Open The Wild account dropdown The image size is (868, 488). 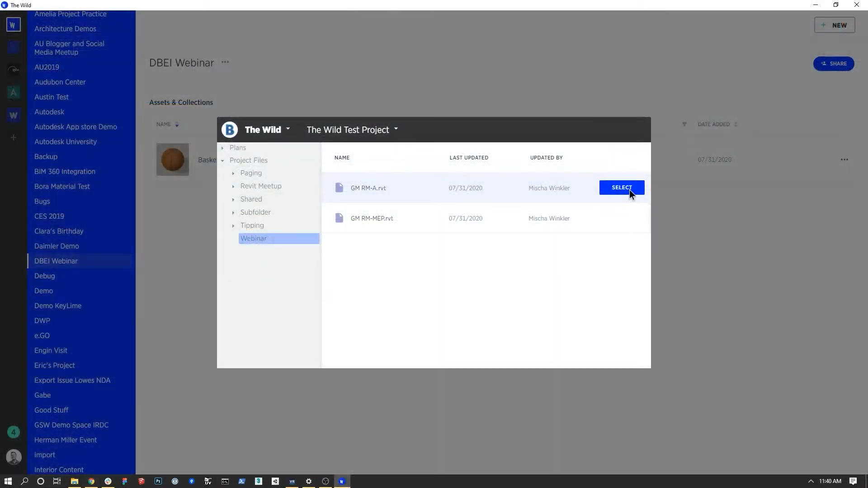click(288, 129)
